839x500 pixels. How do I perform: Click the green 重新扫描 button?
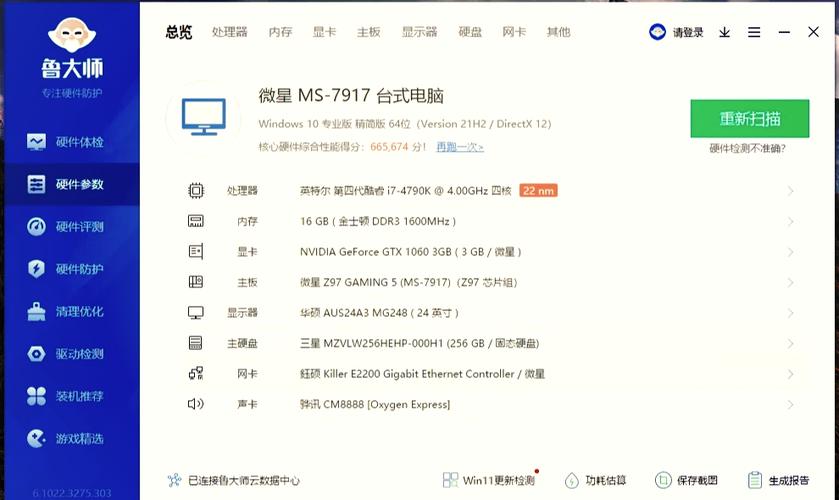tap(749, 119)
